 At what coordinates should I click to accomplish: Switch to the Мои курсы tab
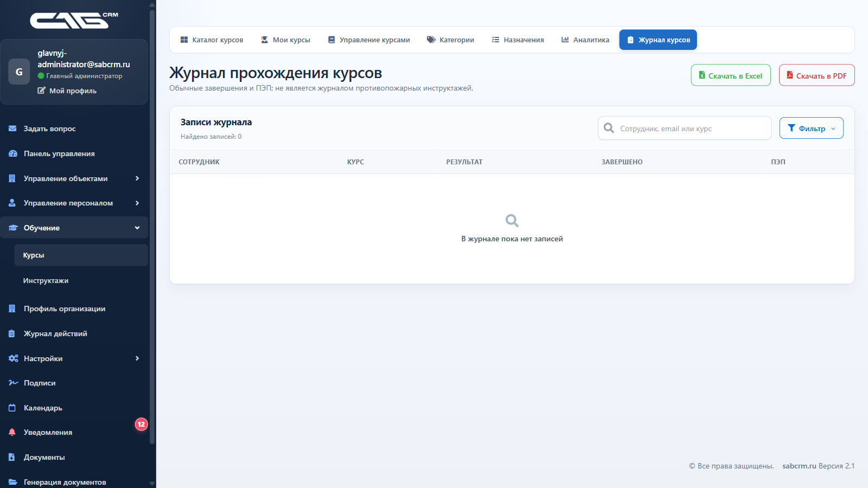point(286,40)
